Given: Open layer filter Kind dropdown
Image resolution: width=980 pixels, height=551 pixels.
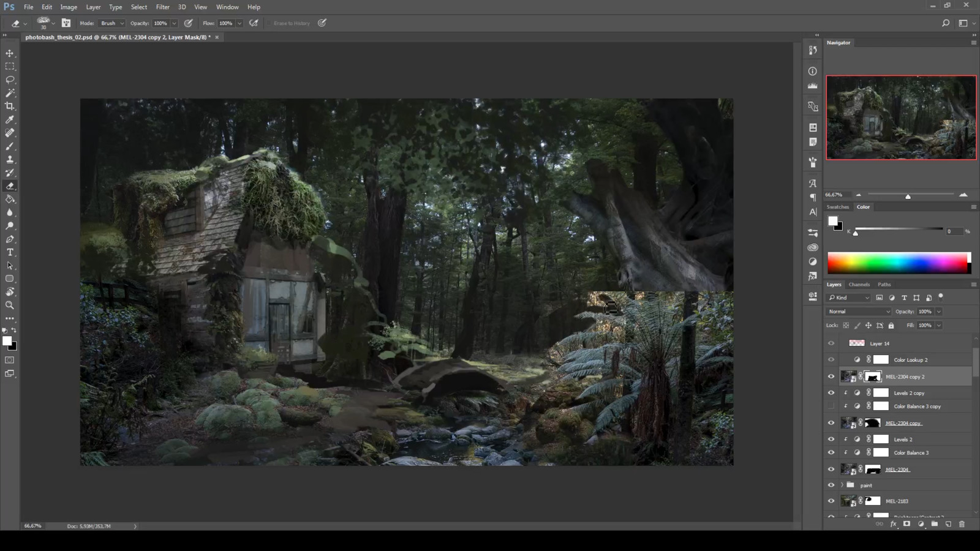Looking at the screenshot, I should coord(848,298).
